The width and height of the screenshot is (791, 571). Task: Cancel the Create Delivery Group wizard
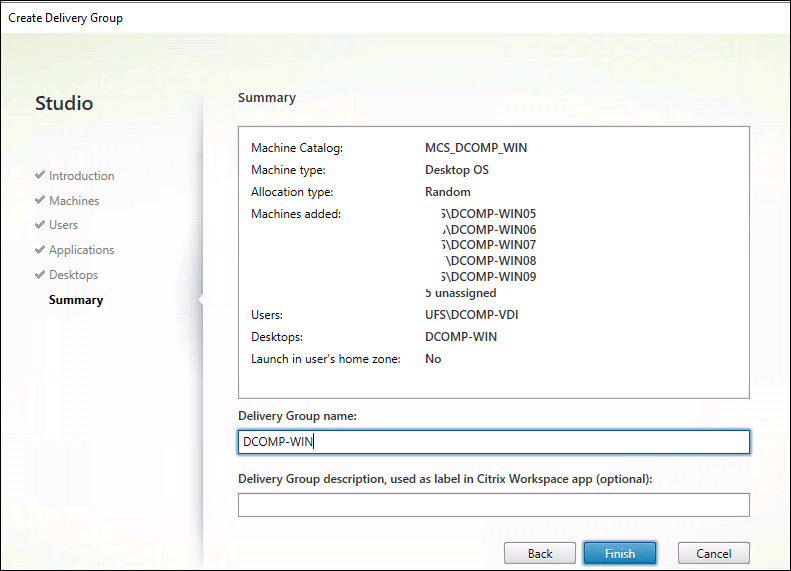point(713,553)
